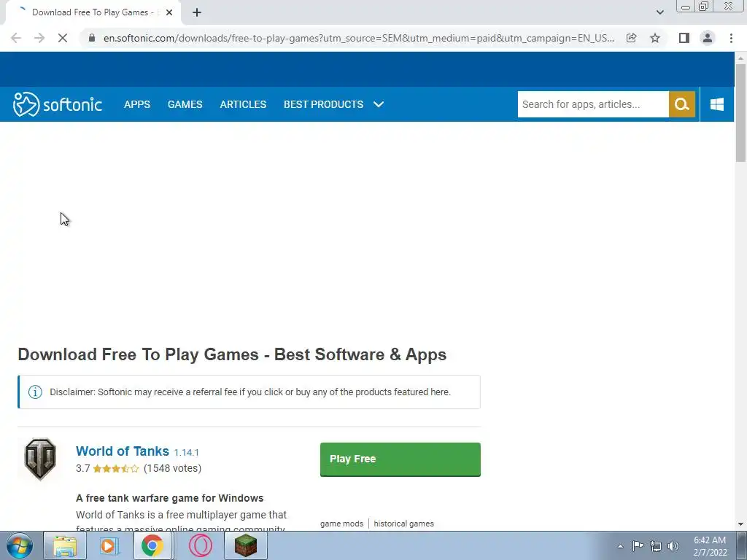Switch to Chrome in the taskbar
The width and height of the screenshot is (747, 560).
click(x=152, y=545)
